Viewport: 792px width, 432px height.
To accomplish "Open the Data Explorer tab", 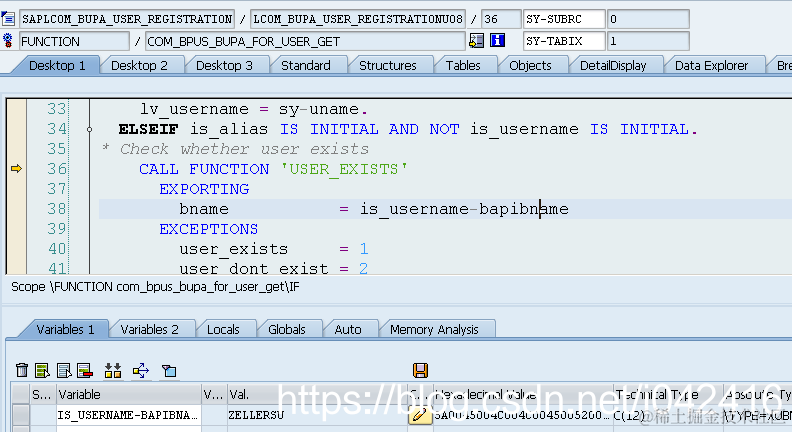I will point(711,66).
